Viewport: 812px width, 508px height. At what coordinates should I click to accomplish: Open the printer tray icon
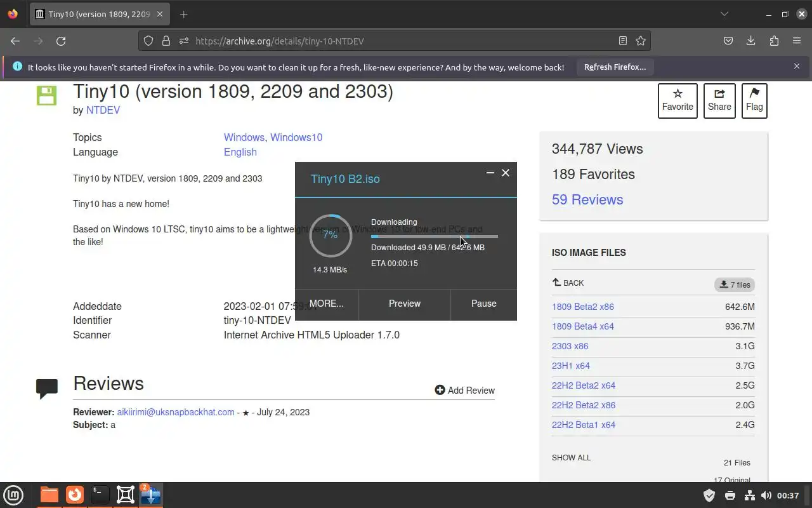pos(730,495)
